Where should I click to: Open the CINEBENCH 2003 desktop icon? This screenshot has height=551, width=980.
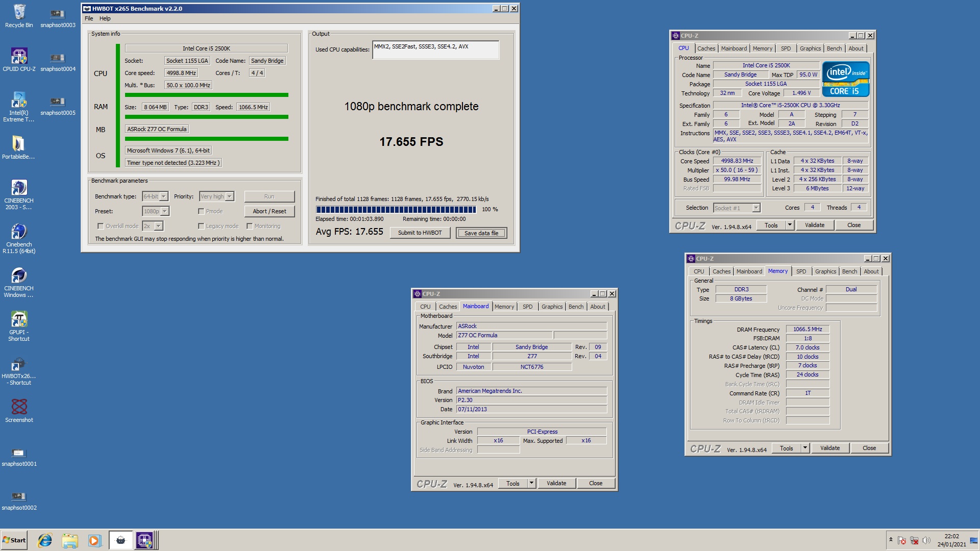[x=19, y=194]
